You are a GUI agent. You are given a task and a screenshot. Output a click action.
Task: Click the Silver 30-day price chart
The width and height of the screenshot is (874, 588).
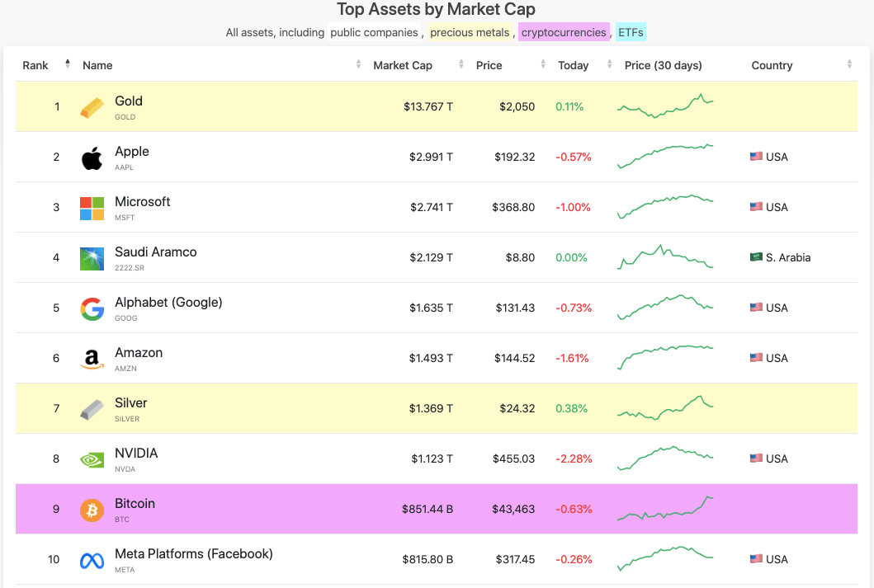(665, 407)
